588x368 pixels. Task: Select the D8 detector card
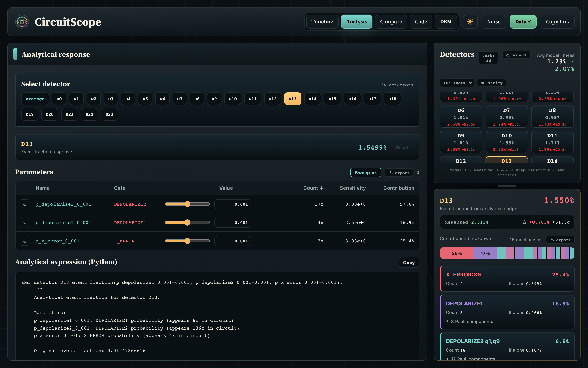click(x=552, y=117)
